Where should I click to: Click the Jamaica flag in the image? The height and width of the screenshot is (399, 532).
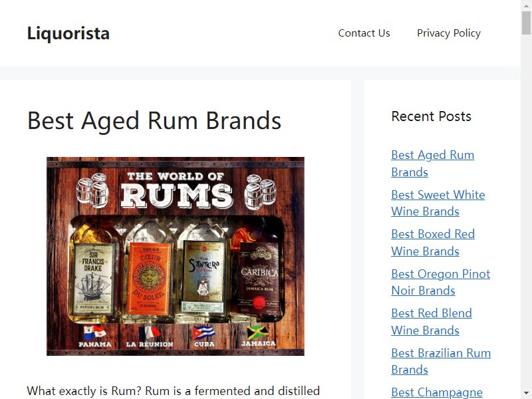258,332
